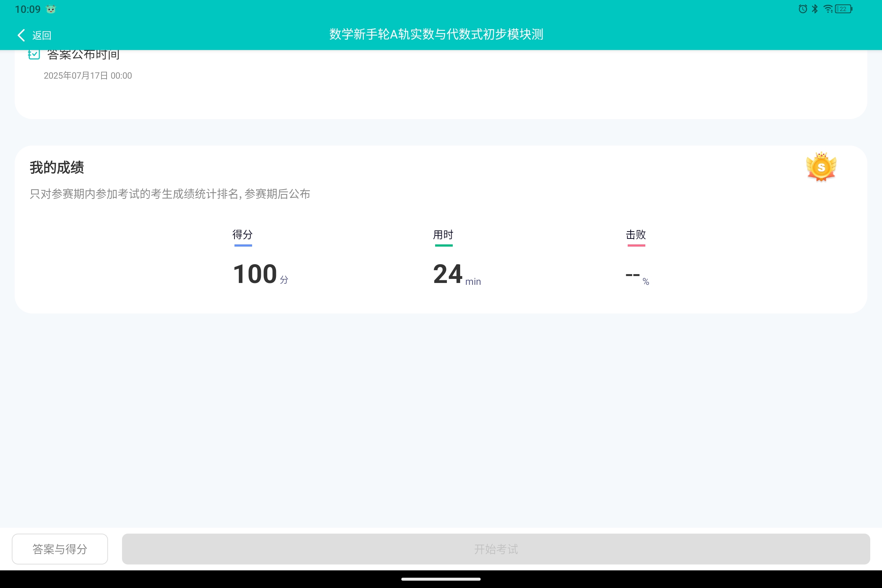Viewport: 882px width, 588px height.
Task: Tap the 击败 defeated label
Action: (636, 235)
